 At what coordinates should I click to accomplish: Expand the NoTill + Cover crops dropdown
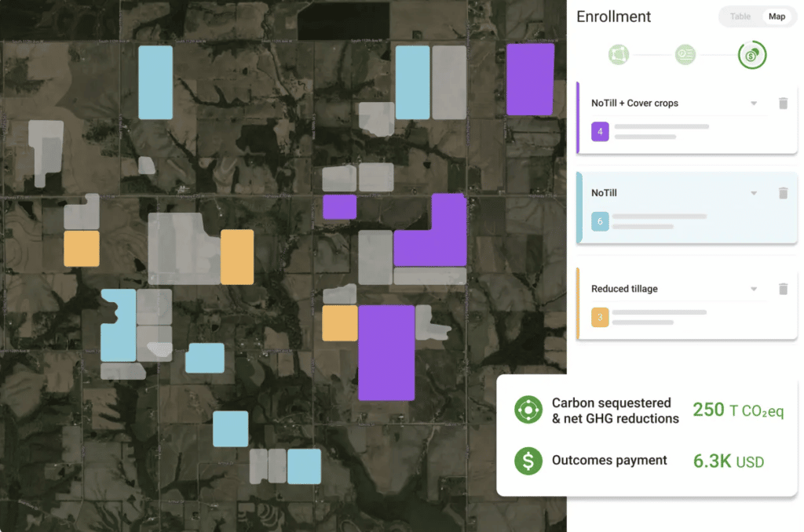(754, 103)
